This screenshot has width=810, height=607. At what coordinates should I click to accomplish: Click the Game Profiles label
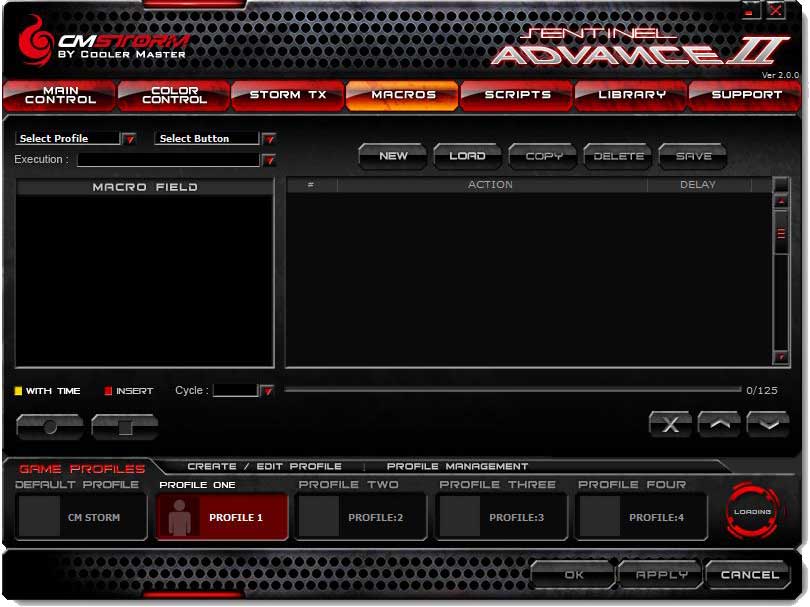click(x=82, y=469)
